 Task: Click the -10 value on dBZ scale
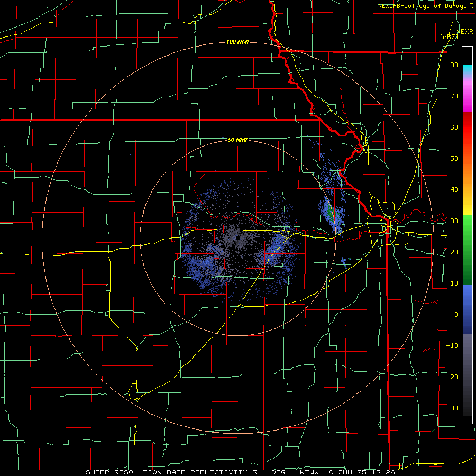coord(452,346)
